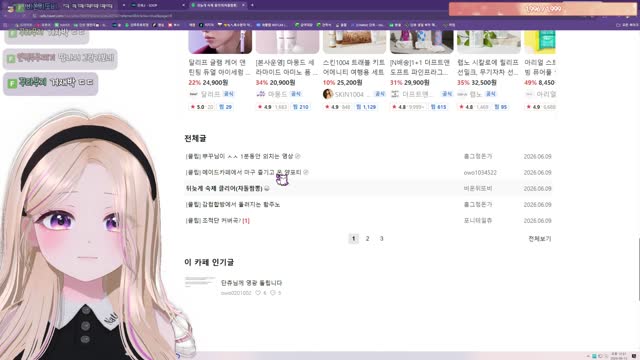Click the icon beside '뒤늦게 숙제 클리어'
640x360 pixels.
coord(267,188)
